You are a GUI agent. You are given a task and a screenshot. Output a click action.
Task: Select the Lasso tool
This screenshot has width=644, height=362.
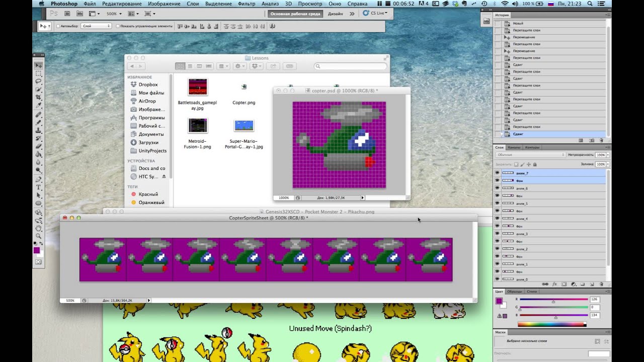39,81
